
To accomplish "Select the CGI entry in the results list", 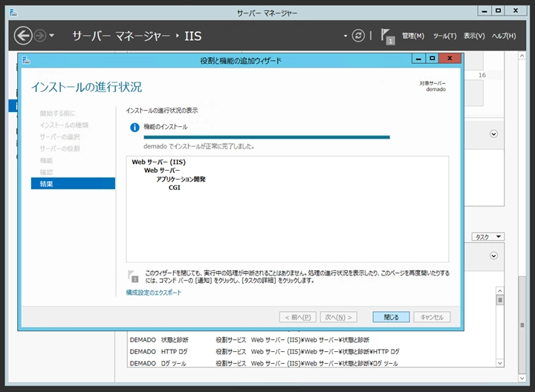I will point(175,188).
